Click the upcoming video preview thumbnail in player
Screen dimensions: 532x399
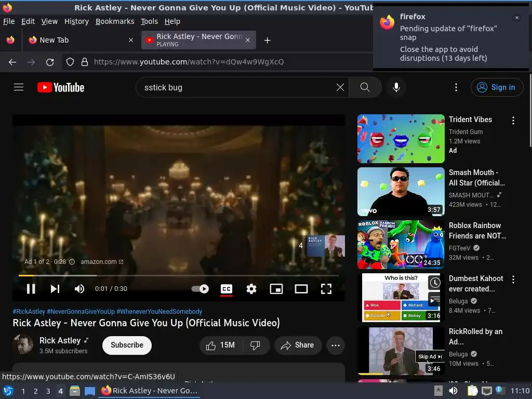[326, 246]
